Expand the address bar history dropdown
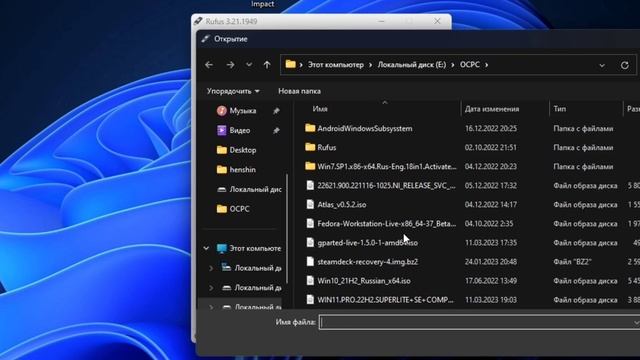 (602, 65)
